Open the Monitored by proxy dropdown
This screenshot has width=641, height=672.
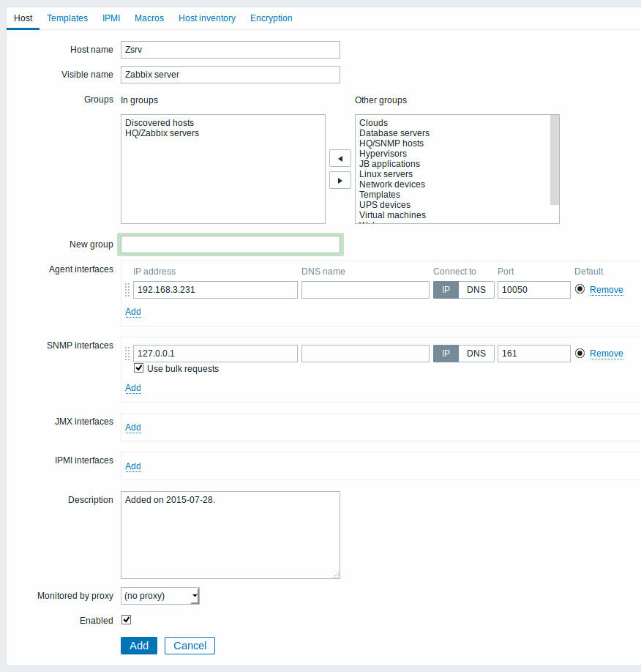pyautogui.click(x=160, y=596)
